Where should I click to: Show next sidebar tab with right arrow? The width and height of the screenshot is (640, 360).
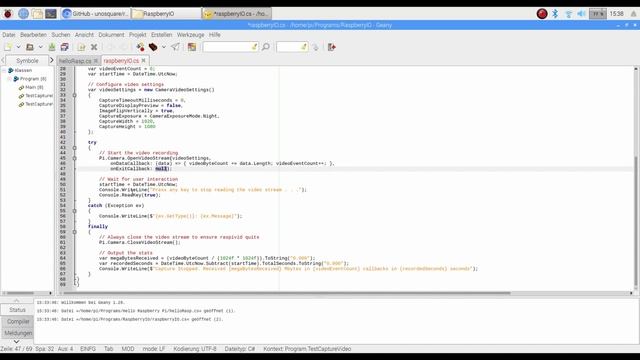tap(51, 60)
